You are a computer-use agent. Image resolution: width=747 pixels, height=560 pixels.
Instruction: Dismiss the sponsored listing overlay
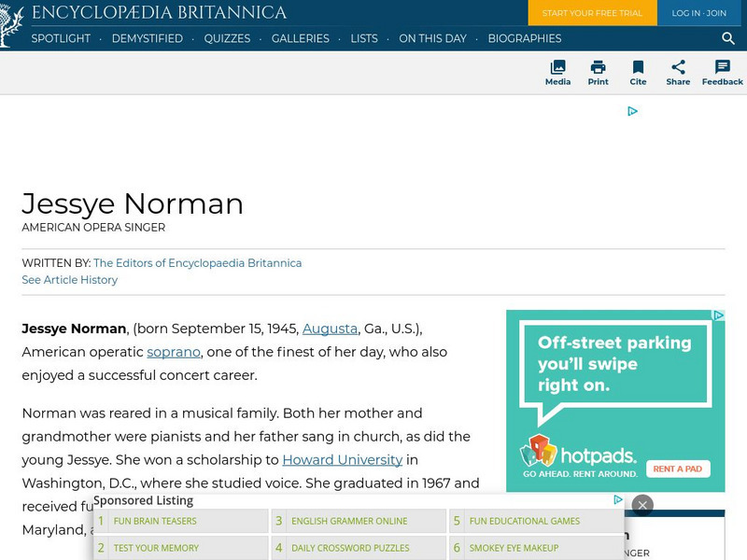(x=642, y=504)
